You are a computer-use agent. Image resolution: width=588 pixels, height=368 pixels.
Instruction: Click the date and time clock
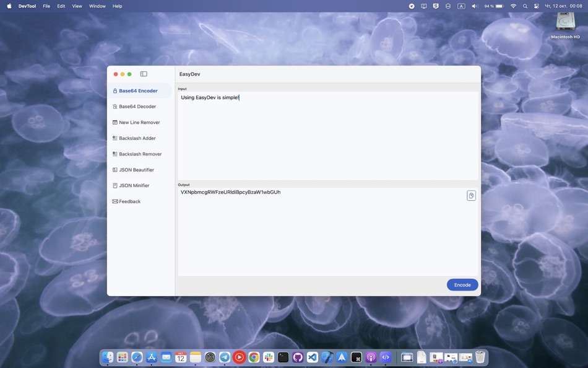pos(564,6)
